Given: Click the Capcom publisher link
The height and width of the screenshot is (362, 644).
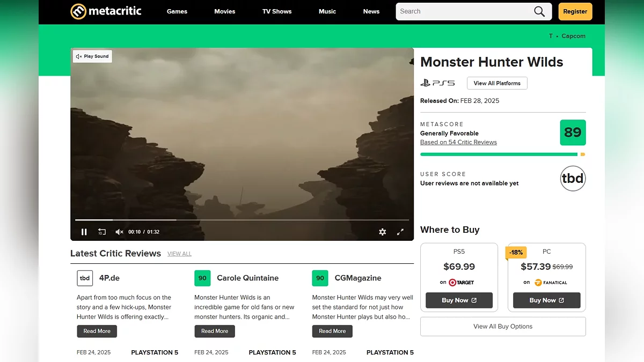Looking at the screenshot, I should (x=574, y=36).
